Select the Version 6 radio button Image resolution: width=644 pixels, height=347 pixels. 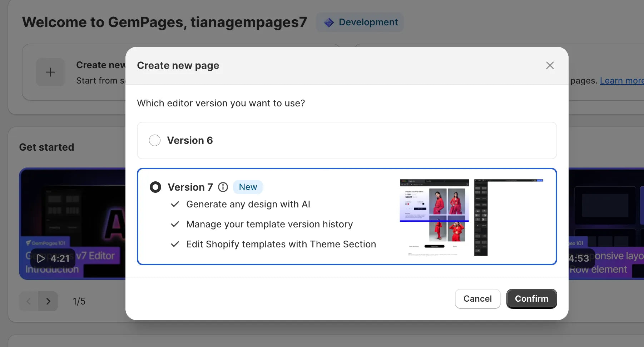pos(155,140)
